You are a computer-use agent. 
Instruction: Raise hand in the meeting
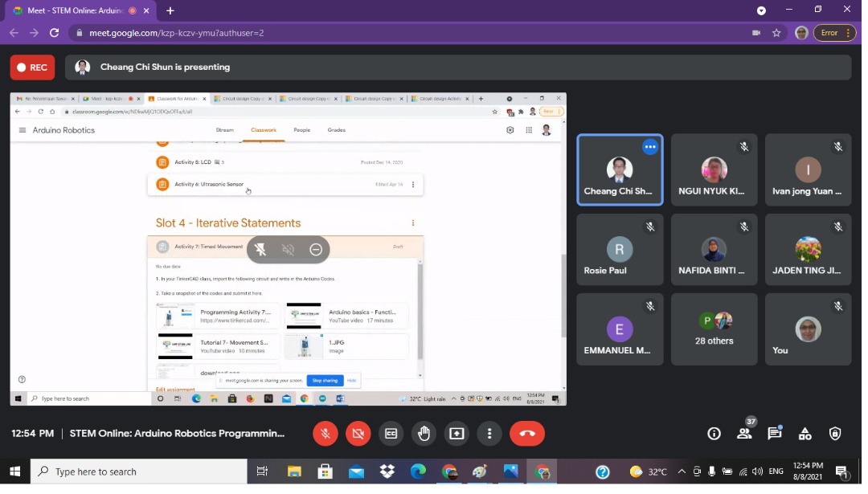click(x=424, y=434)
